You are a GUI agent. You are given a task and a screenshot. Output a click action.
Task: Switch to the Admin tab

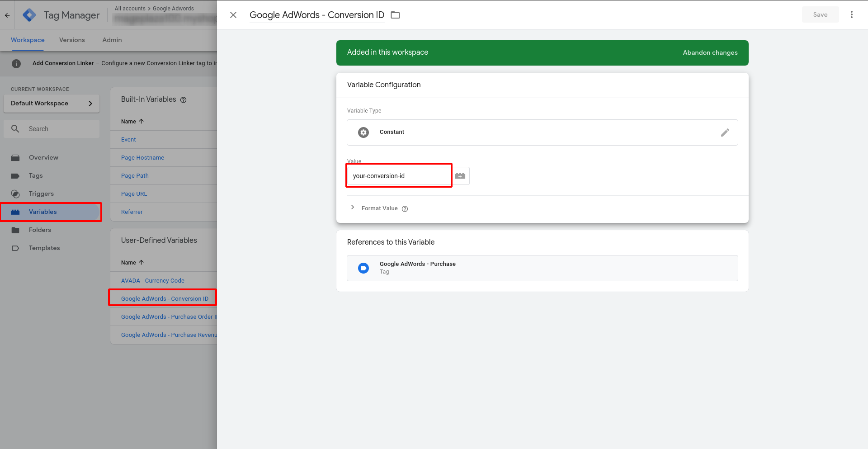pos(112,40)
